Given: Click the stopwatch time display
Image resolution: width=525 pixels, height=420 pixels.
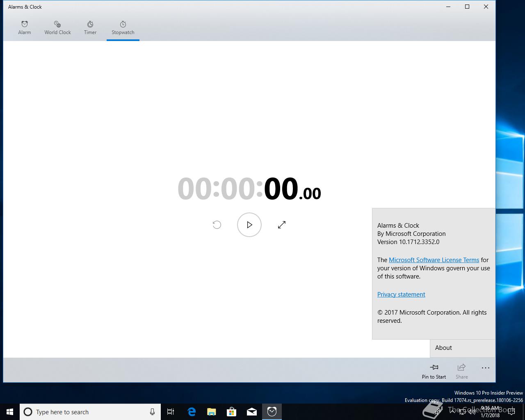Looking at the screenshot, I should point(249,189).
